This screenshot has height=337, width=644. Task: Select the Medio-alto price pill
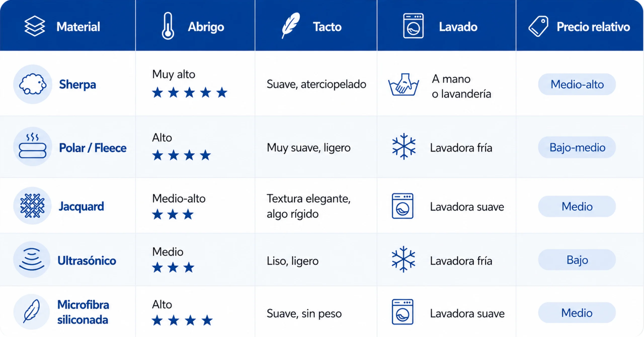coord(577,84)
